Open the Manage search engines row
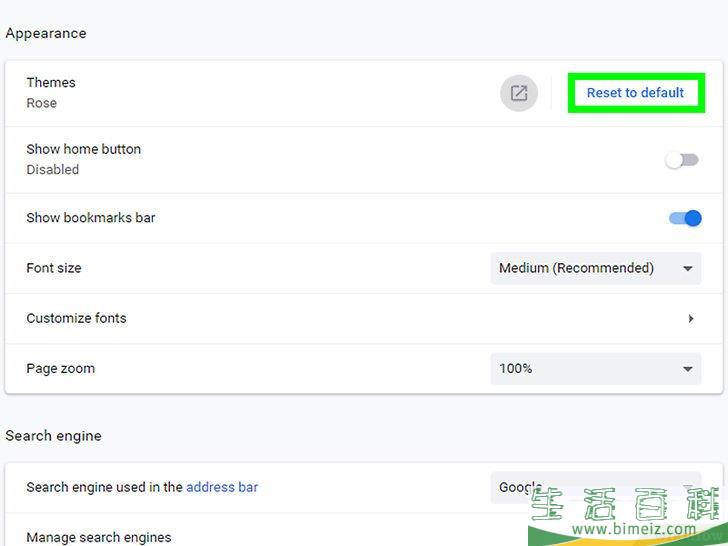 [99, 537]
